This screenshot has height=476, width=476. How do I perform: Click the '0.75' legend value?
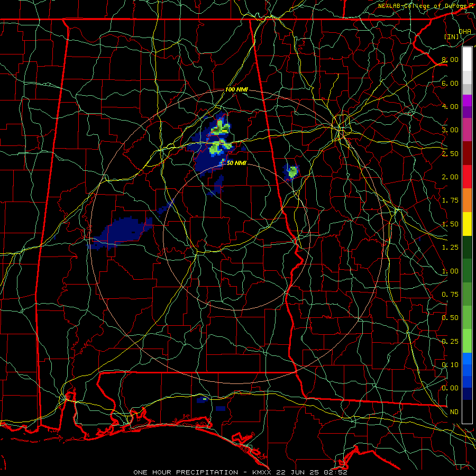pos(450,295)
